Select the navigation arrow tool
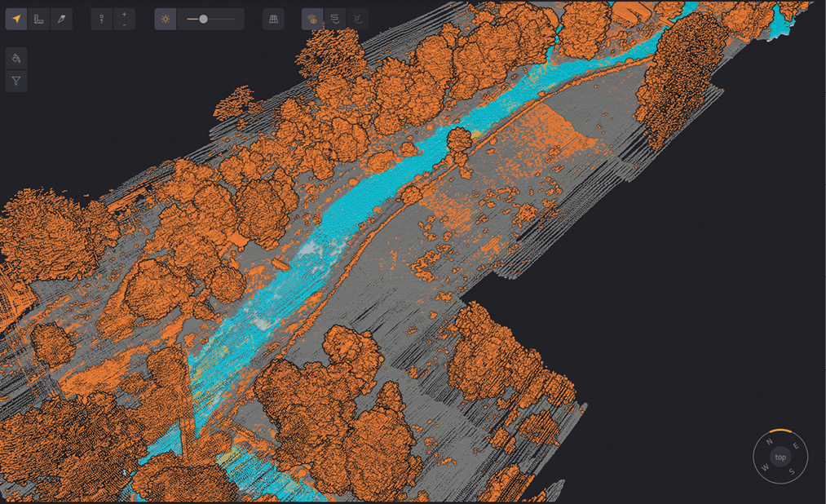This screenshot has height=504, width=826. click(16, 19)
